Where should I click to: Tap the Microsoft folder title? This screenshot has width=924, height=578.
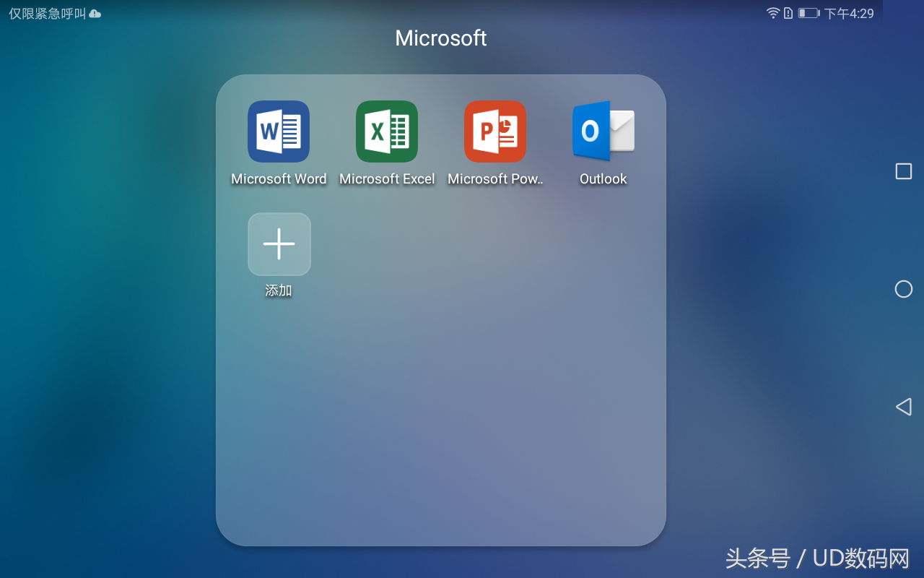(x=441, y=38)
